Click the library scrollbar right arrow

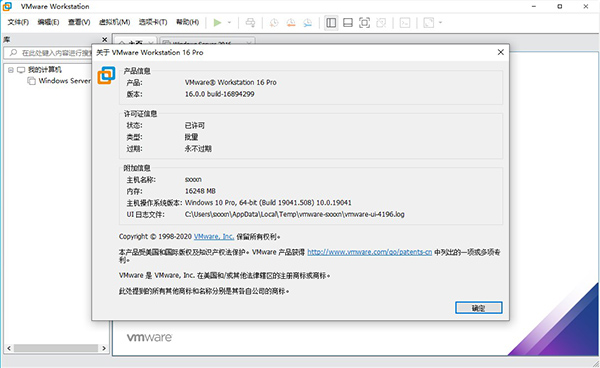104,348
